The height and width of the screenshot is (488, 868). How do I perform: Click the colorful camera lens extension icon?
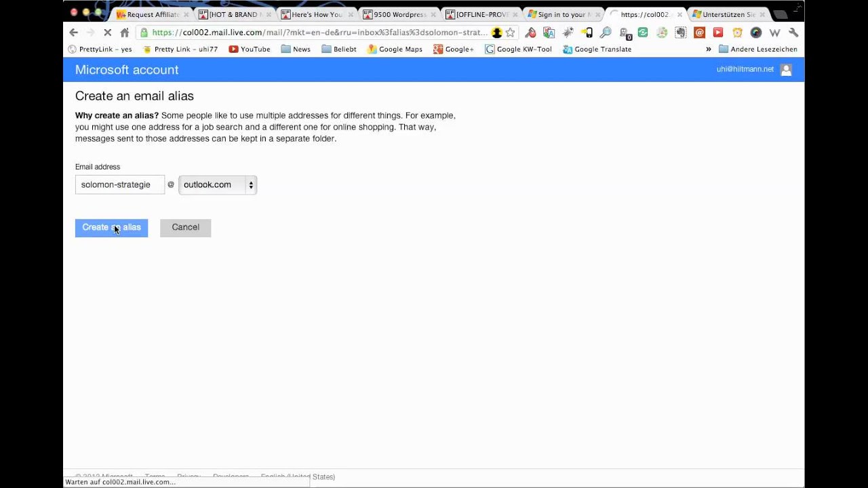pos(755,33)
